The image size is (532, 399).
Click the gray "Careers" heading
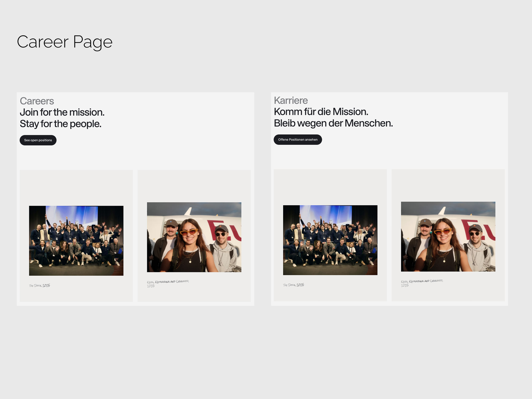[37, 101]
